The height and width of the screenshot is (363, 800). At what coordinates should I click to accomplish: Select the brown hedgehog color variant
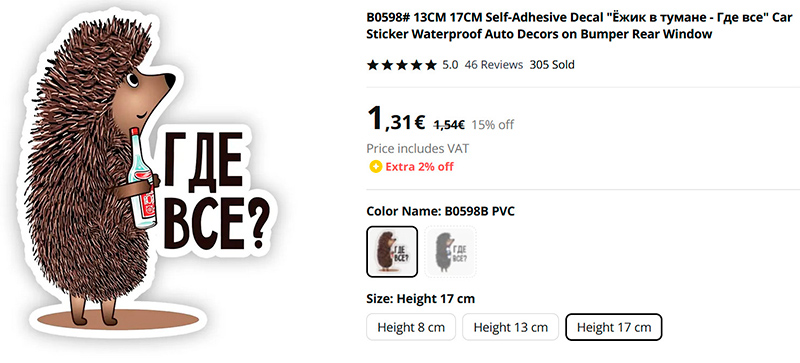click(392, 252)
